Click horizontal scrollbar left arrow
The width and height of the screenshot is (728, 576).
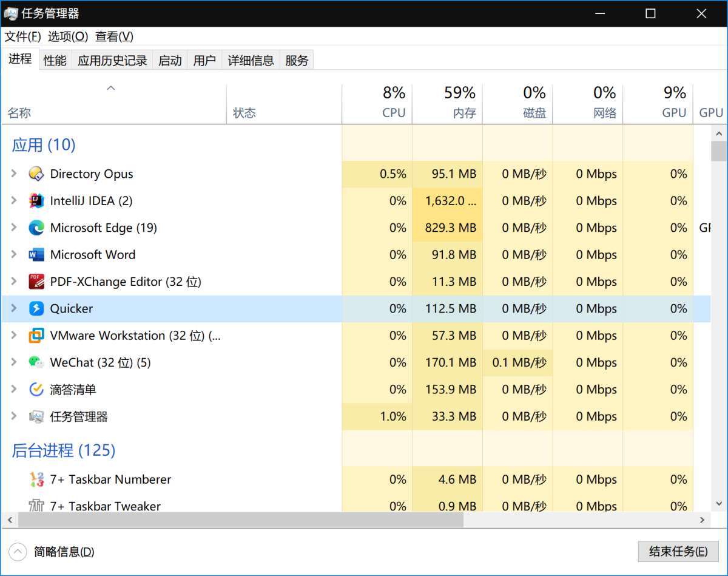click(9, 520)
